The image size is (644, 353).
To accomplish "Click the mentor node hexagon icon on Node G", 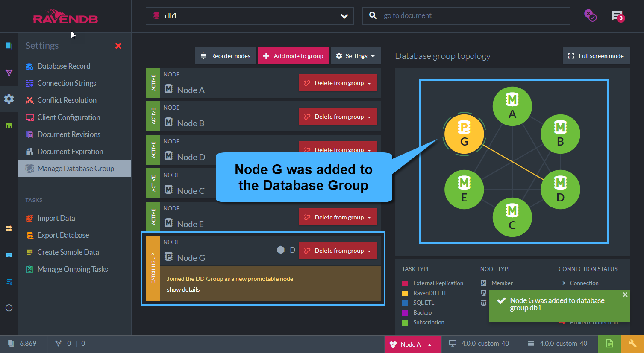I will coord(281,250).
